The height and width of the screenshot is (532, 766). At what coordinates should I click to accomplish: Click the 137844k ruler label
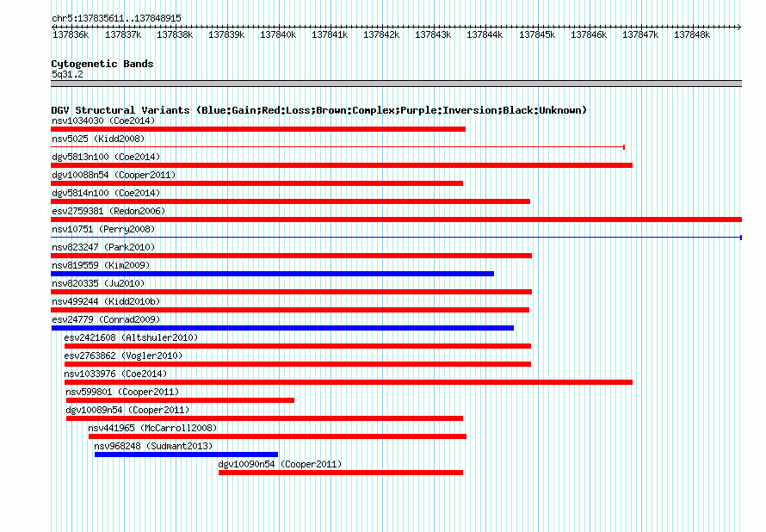point(485,34)
